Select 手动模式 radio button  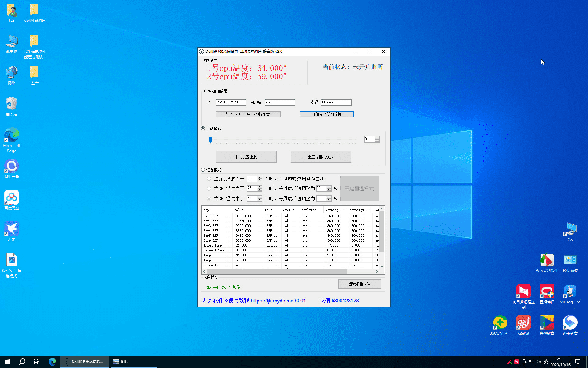(203, 128)
